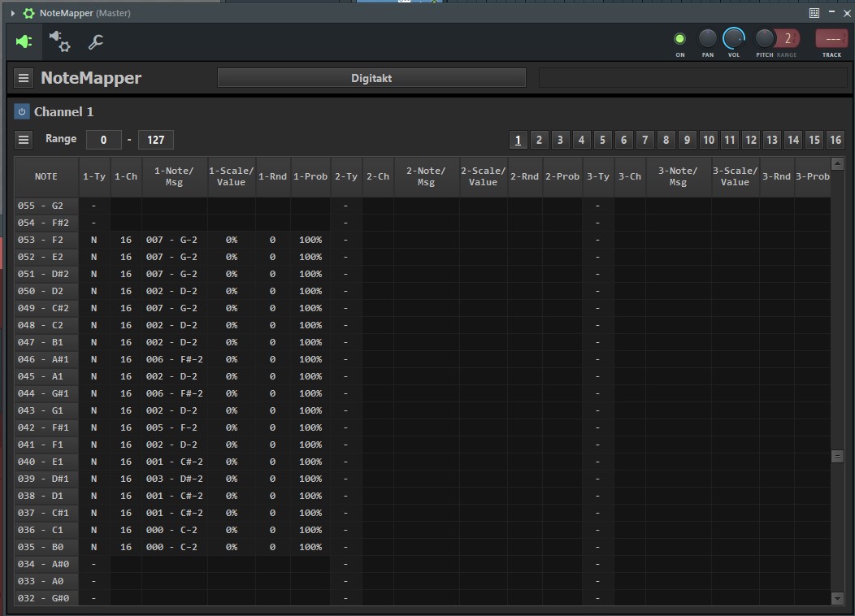Open the plugin options arrow in title bar
The width and height of the screenshot is (855, 616).
point(13,13)
